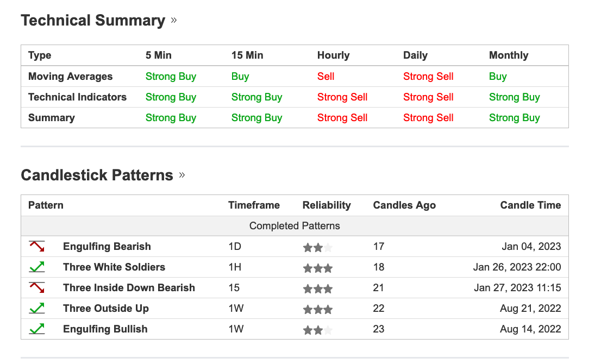The height and width of the screenshot is (364, 601).
Task: Select the 5 Min column header
Action: pos(158,55)
